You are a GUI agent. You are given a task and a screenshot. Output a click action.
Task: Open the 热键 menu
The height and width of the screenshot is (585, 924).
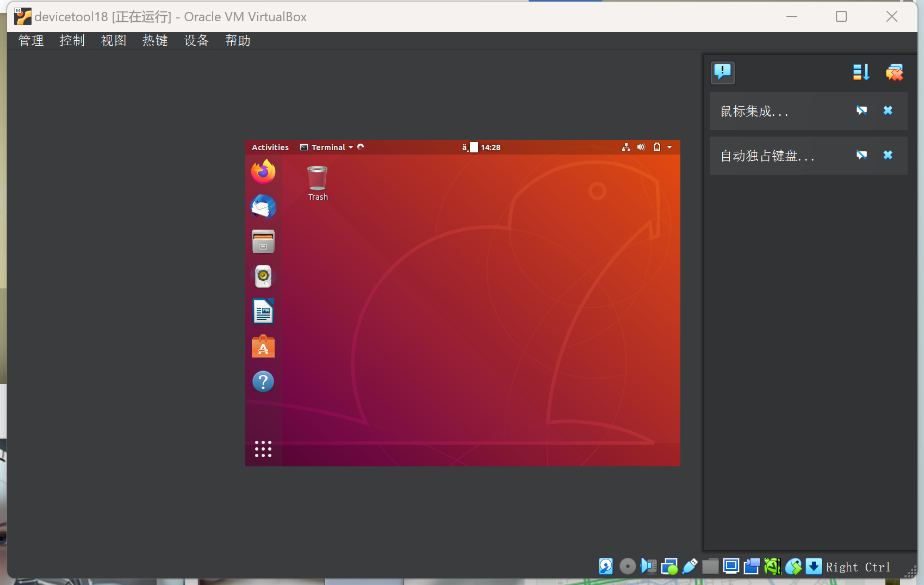click(x=155, y=41)
